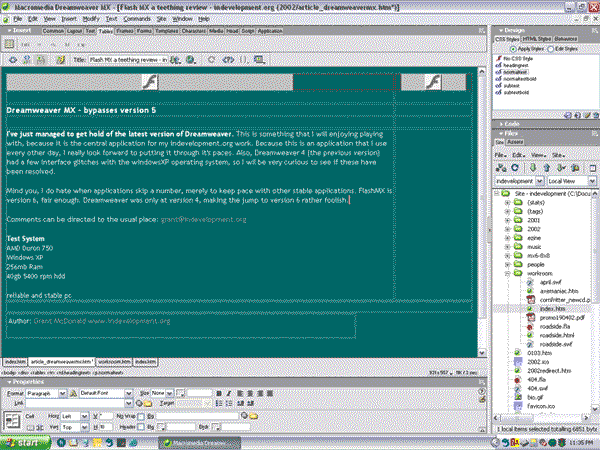
Task: Click the grant@indevelopment.org email link
Action: [203, 220]
